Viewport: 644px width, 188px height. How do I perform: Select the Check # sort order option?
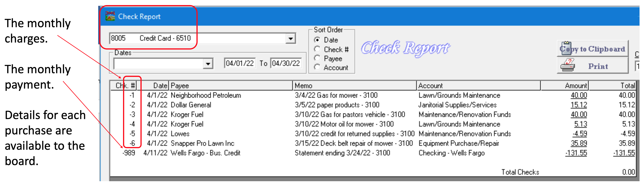pyautogui.click(x=317, y=49)
